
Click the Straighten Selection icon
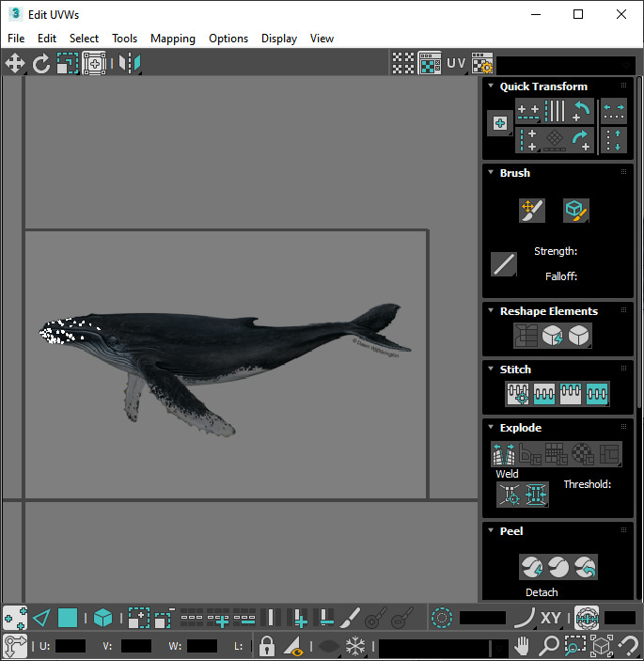(526, 336)
